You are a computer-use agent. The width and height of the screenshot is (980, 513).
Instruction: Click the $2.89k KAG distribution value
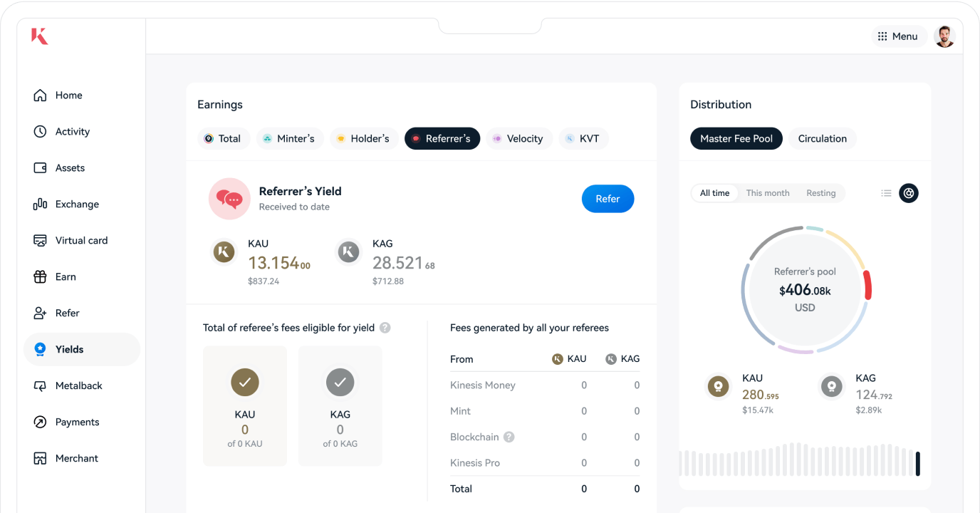point(869,410)
